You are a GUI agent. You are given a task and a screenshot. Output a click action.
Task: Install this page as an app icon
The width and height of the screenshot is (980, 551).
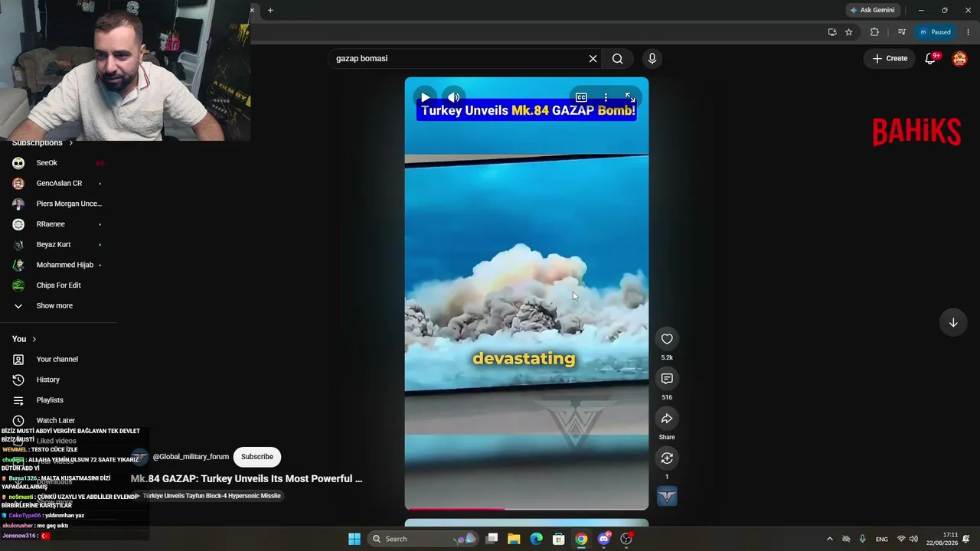(x=832, y=32)
